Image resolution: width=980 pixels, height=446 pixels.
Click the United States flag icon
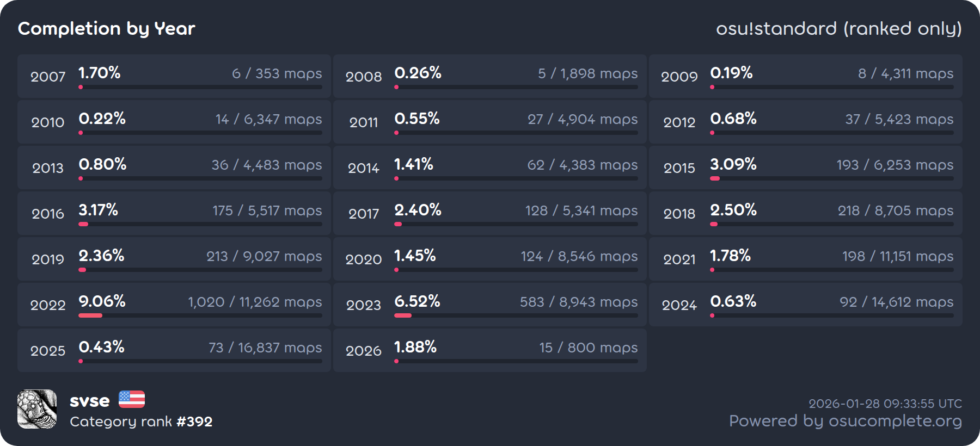coord(132,399)
